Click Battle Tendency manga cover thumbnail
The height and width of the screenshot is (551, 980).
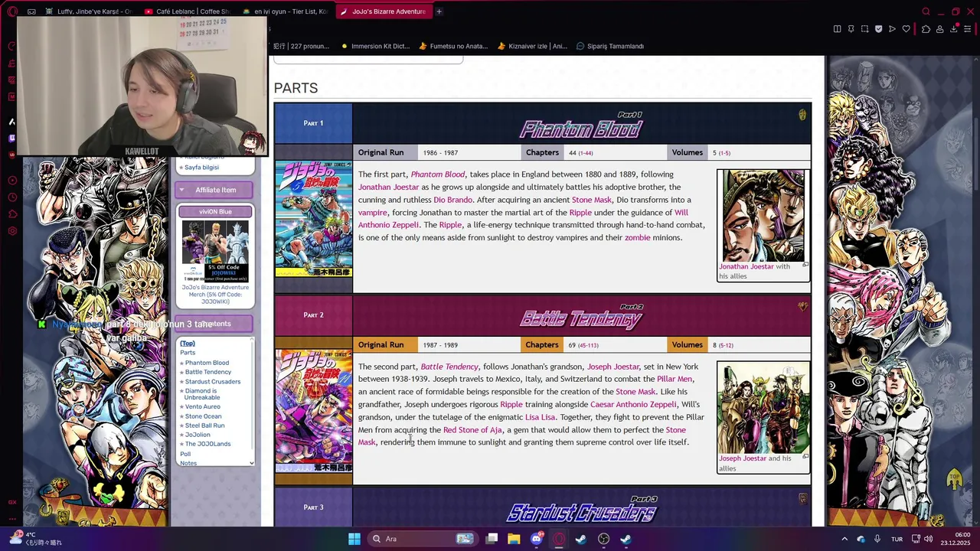(314, 411)
